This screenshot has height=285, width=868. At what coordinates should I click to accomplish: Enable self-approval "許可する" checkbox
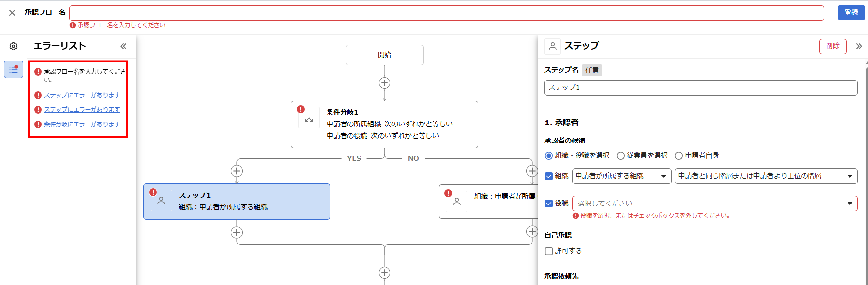pos(549,251)
